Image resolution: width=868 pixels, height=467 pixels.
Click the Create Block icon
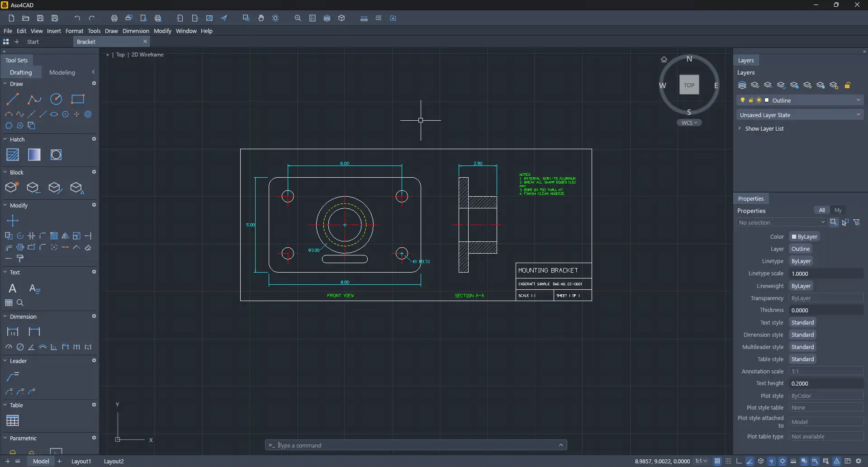pyautogui.click(x=12, y=188)
